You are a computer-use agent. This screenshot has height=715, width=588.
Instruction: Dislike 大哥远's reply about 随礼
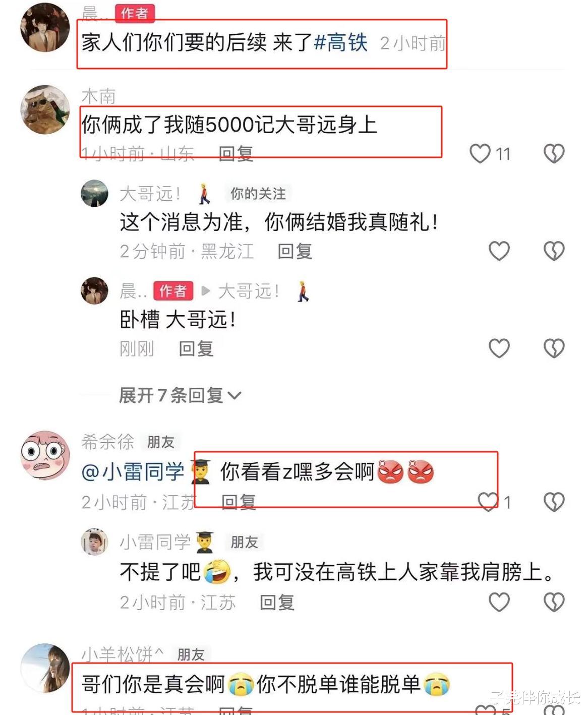coord(554,251)
